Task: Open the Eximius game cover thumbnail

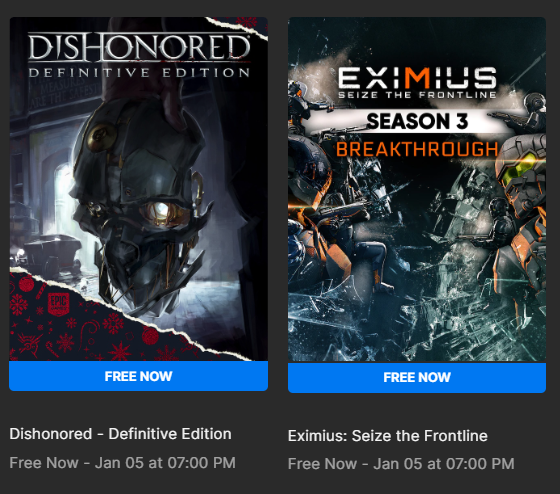Action: [x=417, y=190]
